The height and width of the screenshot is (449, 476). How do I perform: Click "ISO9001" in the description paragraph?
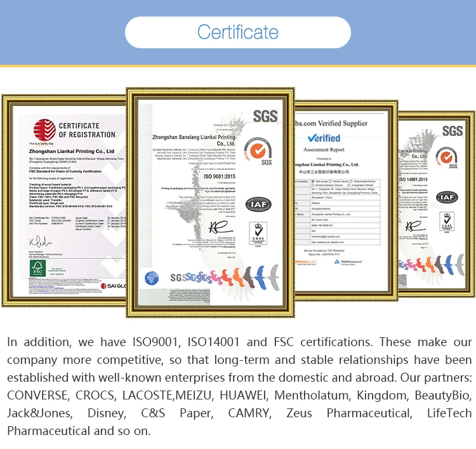(157, 342)
